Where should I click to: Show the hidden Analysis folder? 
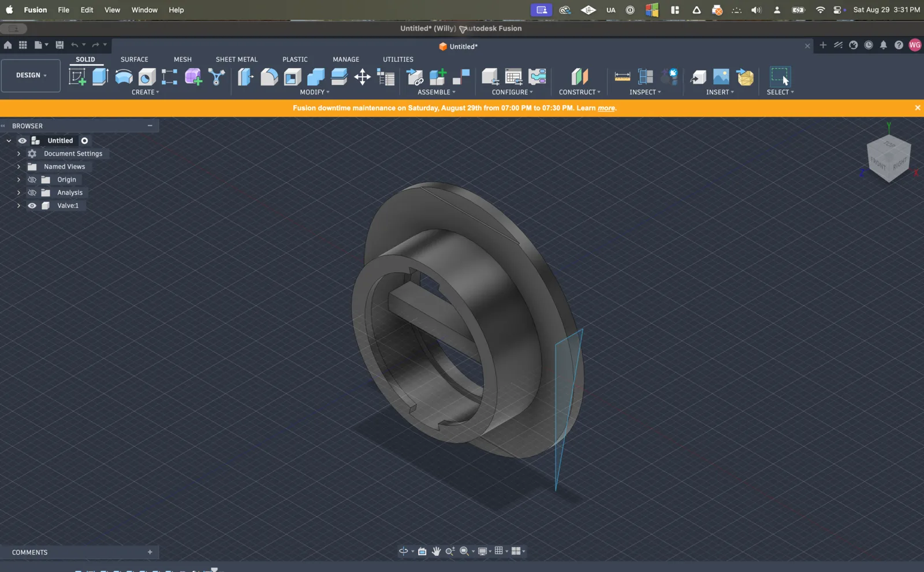pos(32,192)
